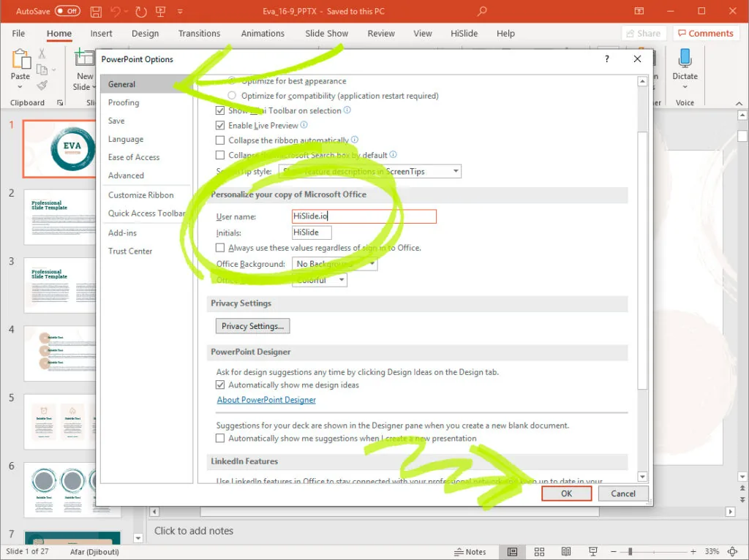Click Fit slide to window icon
The height and width of the screenshot is (560, 749).
tap(732, 551)
